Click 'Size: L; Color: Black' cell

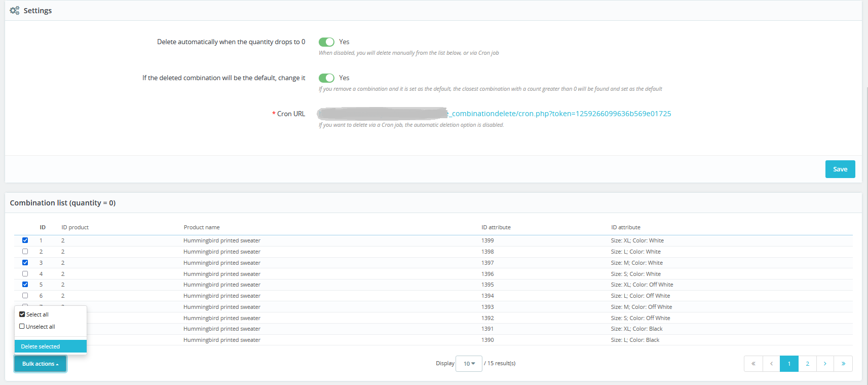pos(635,340)
